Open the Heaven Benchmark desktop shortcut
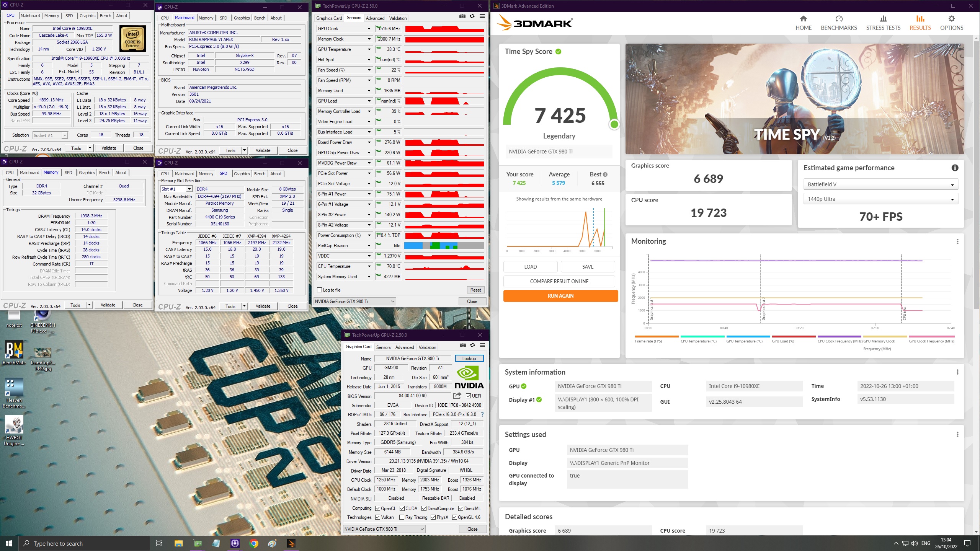Image resolution: width=980 pixels, height=551 pixels. coord(14,393)
